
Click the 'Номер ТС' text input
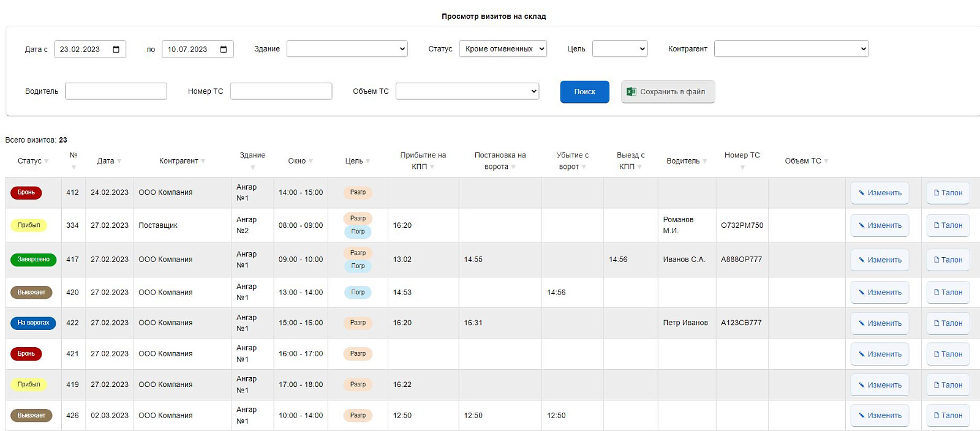point(281,91)
